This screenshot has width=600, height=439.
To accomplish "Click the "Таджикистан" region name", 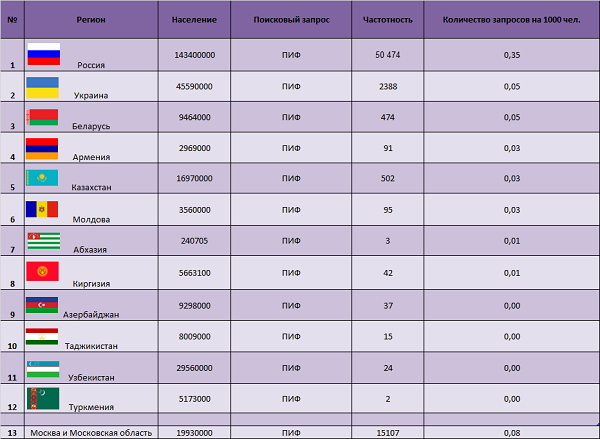I will point(91,346).
